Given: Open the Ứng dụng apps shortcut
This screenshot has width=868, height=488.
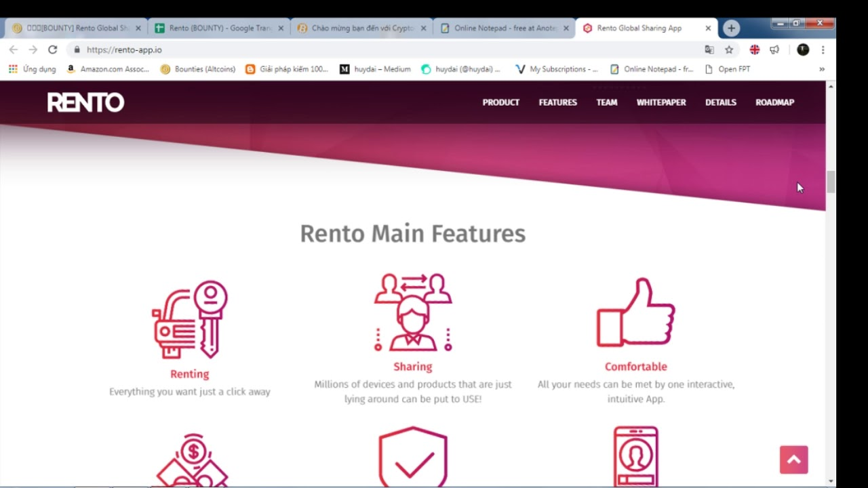Looking at the screenshot, I should 33,69.
